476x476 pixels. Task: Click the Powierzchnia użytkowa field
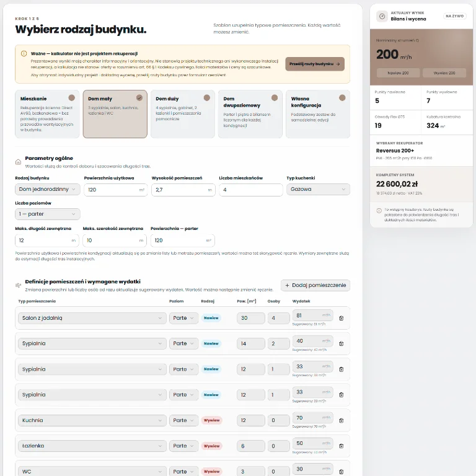116,190
